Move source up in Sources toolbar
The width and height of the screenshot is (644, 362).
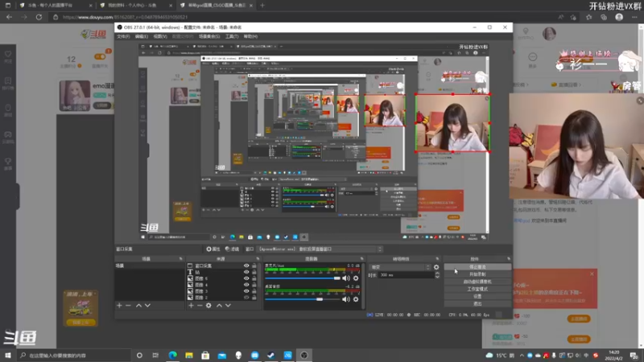click(x=219, y=306)
